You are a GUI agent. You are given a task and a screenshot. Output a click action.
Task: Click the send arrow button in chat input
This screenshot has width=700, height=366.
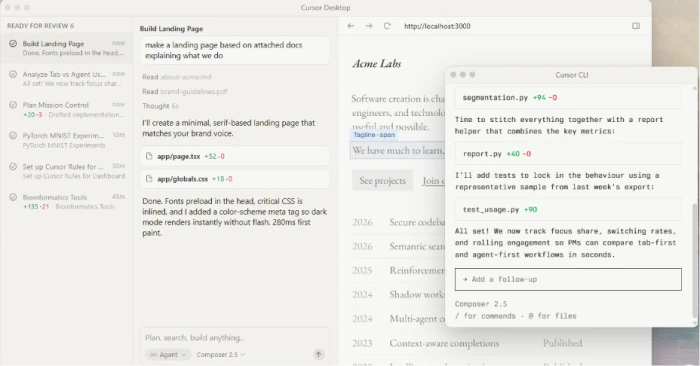(318, 354)
